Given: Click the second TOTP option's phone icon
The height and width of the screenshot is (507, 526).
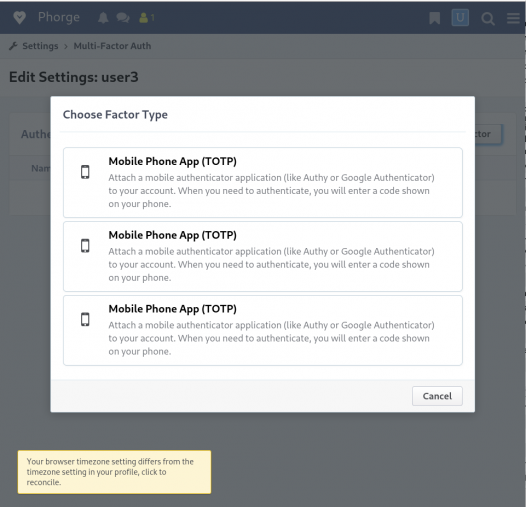Looking at the screenshot, I should (x=85, y=246).
